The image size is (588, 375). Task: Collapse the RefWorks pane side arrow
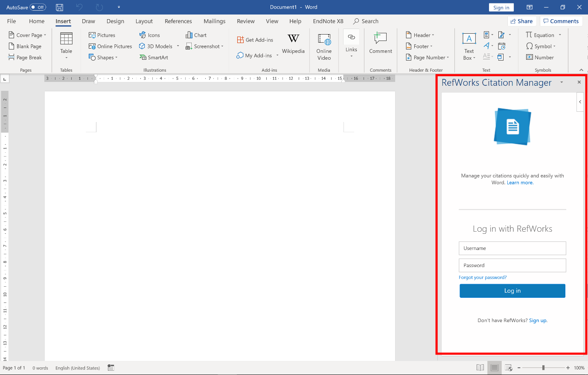(x=580, y=102)
